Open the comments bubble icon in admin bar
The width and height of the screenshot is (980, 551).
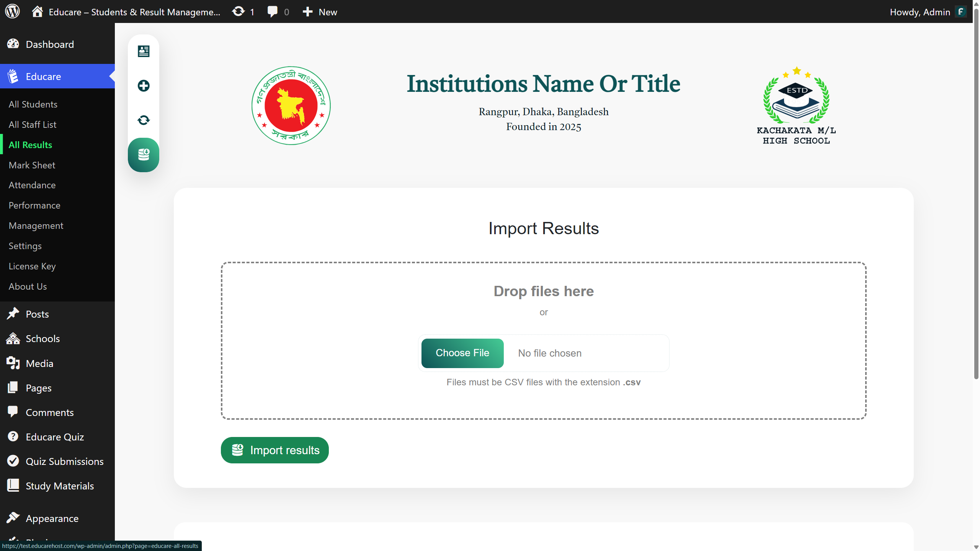point(272,11)
